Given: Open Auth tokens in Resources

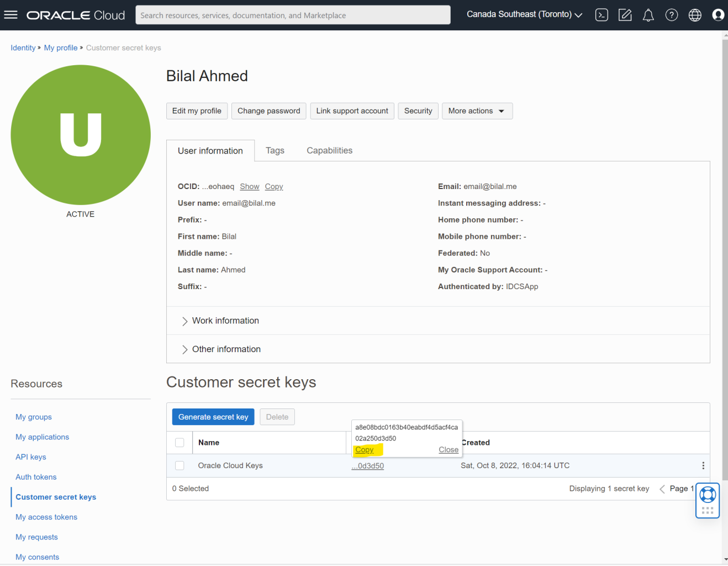Looking at the screenshot, I should [36, 477].
